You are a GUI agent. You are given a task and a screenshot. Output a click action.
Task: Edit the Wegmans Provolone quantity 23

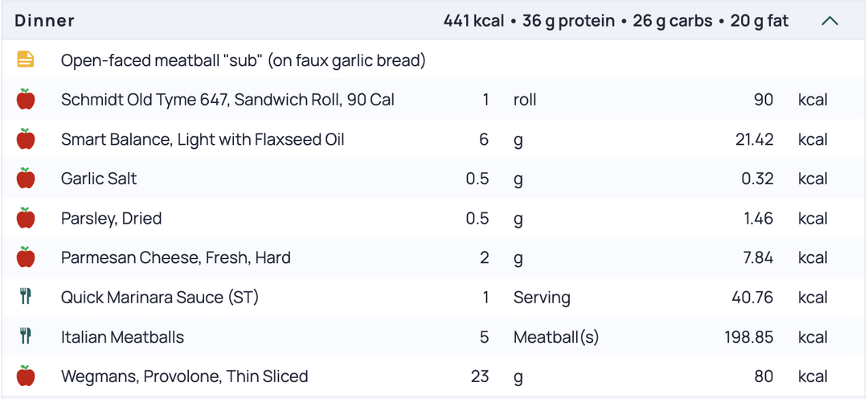pos(480,376)
